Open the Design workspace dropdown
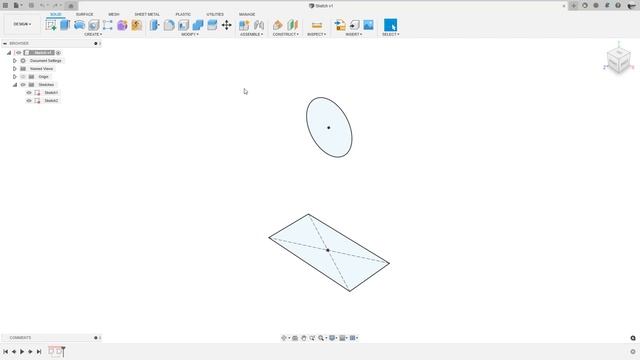This screenshot has width=640, height=360. 22,24
